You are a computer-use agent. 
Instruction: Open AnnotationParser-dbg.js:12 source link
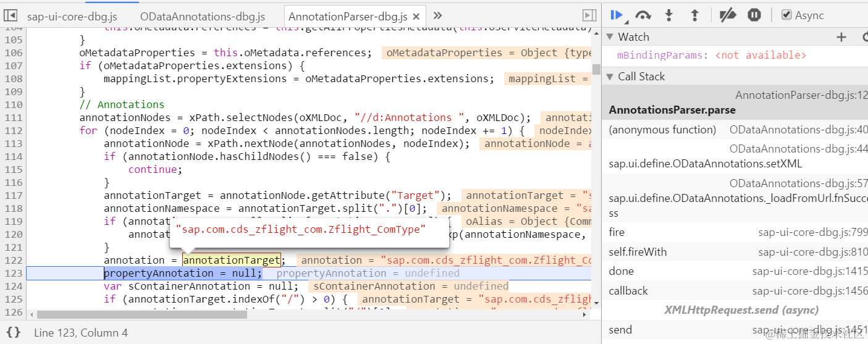point(801,96)
